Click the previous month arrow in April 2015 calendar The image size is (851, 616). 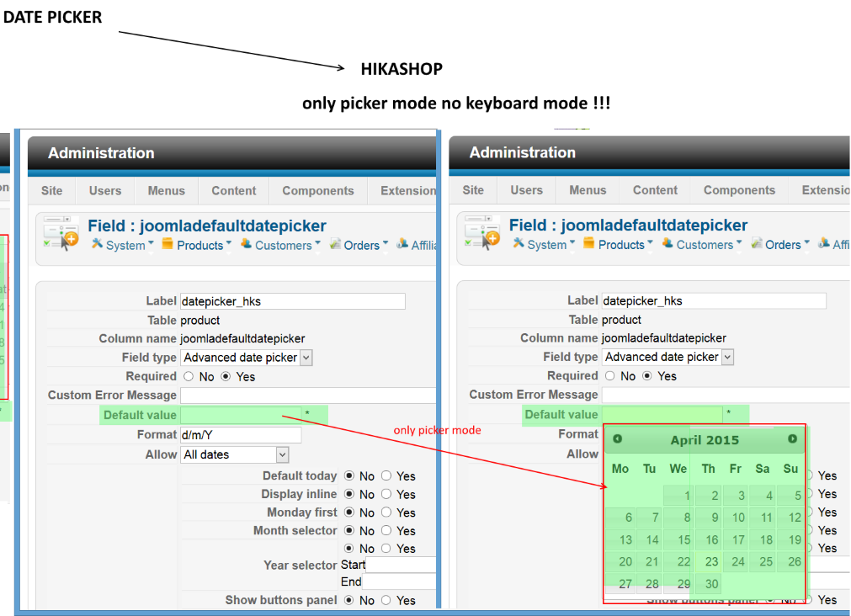(x=618, y=438)
